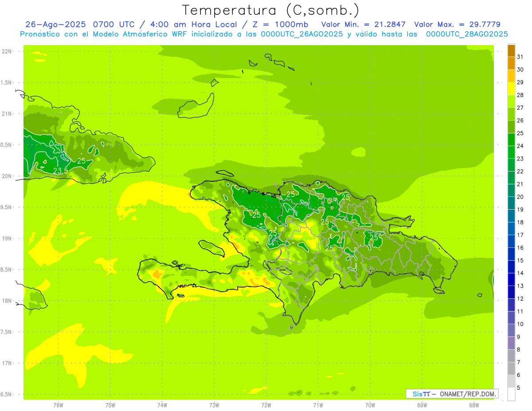Viewport: 532px width, 411px height.
Task: Pick the colorbar segment between 13 and 14
Action: [x=511, y=280]
